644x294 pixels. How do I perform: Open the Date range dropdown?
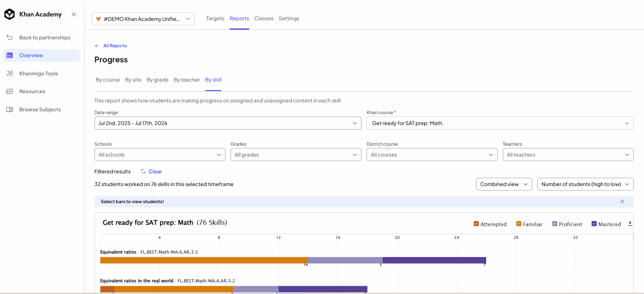[x=228, y=123]
